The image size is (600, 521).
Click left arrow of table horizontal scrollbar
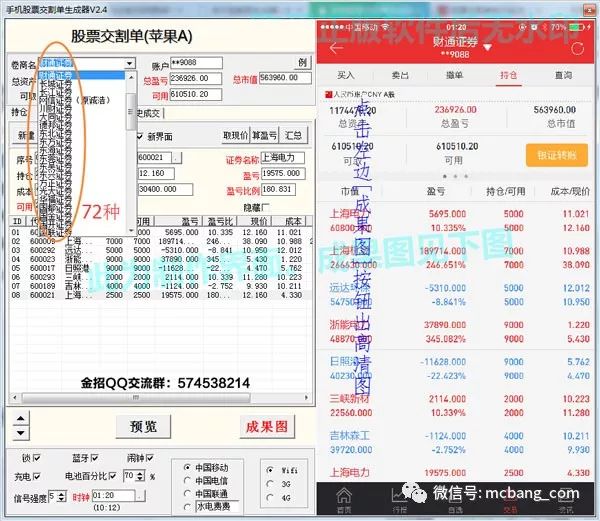coord(15,398)
